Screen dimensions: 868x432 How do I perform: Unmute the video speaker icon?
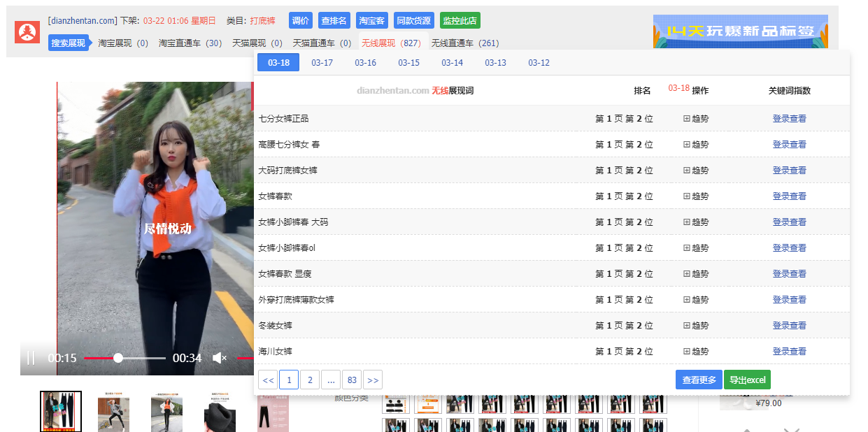(219, 358)
